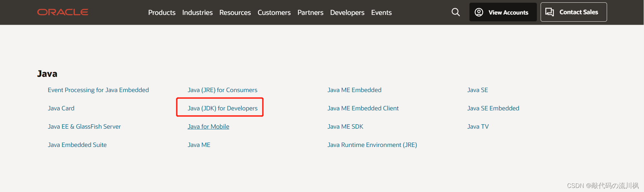Open the Java Card link
Screen dimensions: 644x192
61,108
